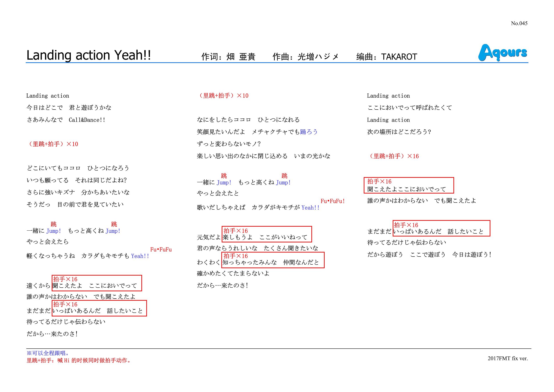
Task: Click the red box around 楽しもうよ ここがいいねって
Action: [267, 234]
